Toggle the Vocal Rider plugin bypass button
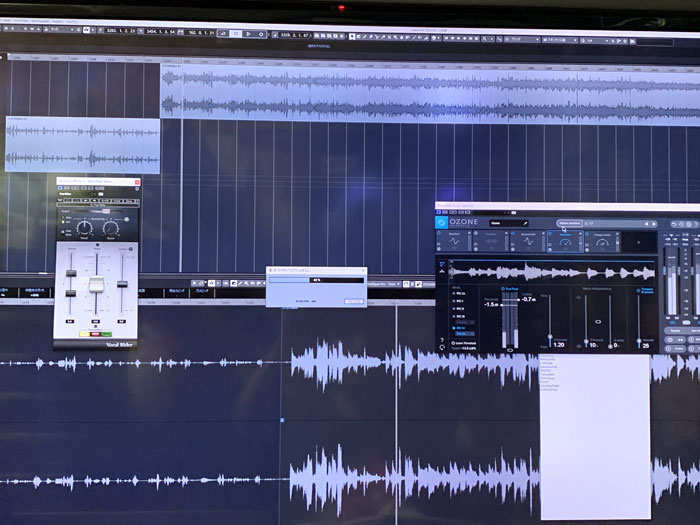 (x=61, y=188)
